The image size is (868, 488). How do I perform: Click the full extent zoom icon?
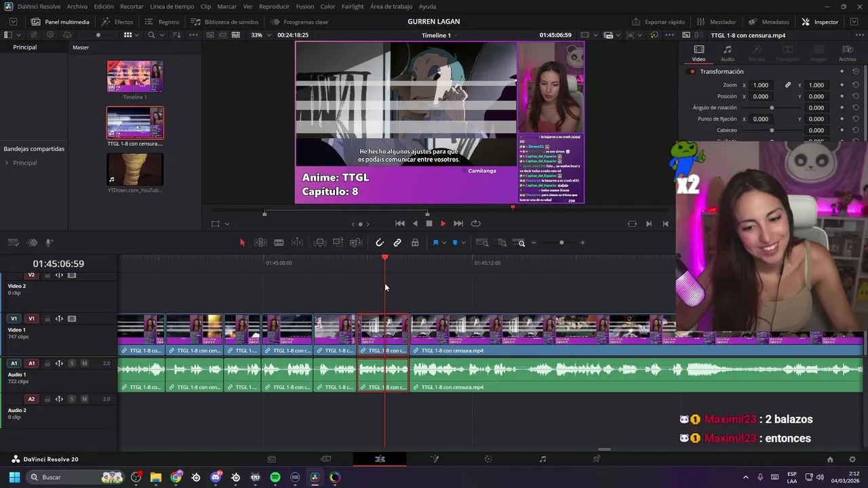pyautogui.click(x=482, y=243)
